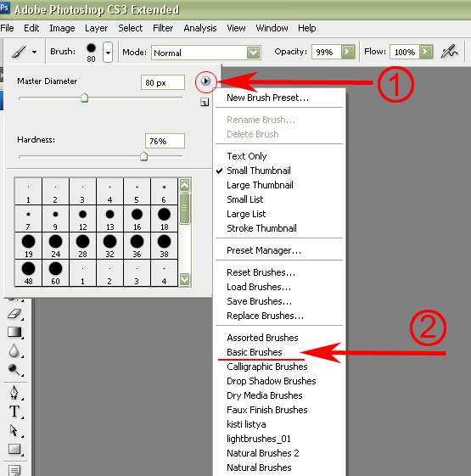The height and width of the screenshot is (476, 471).
Task: Click brush list scroll up arrow
Action: (x=185, y=185)
